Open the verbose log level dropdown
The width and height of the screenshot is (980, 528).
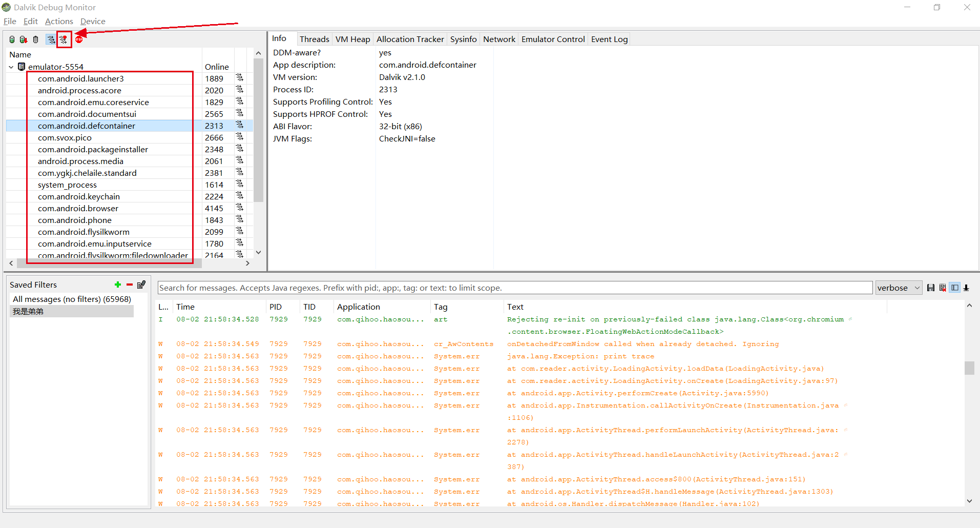pos(899,288)
